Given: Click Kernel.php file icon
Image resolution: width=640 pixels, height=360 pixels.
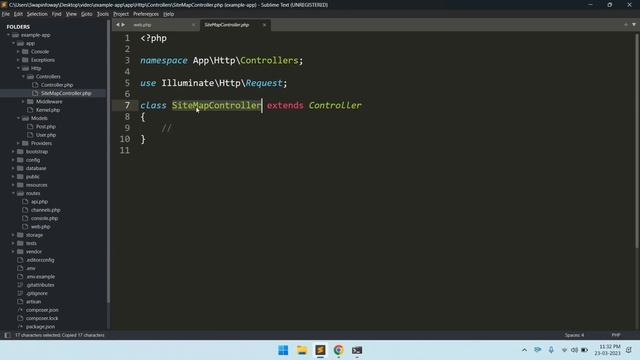Looking at the screenshot, I should 30,110.
